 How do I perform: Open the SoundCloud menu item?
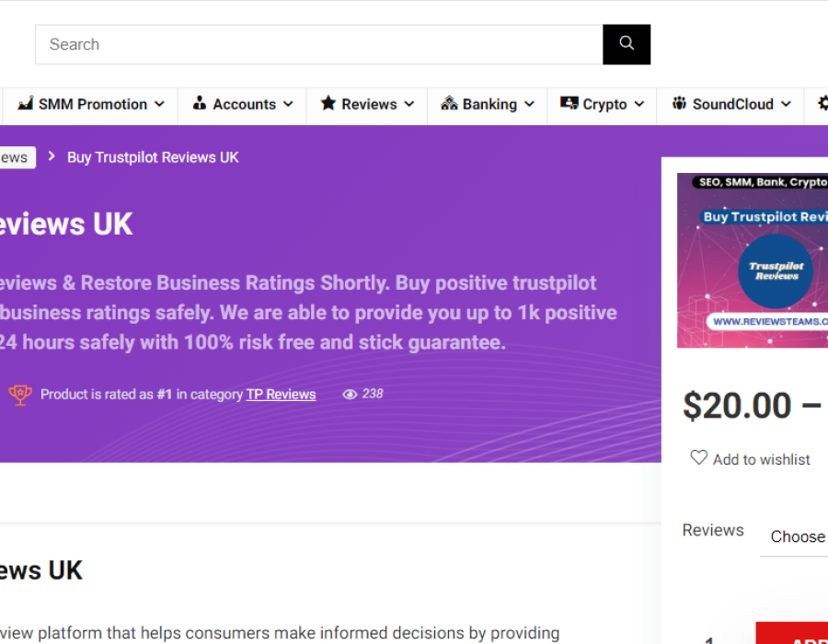732,105
